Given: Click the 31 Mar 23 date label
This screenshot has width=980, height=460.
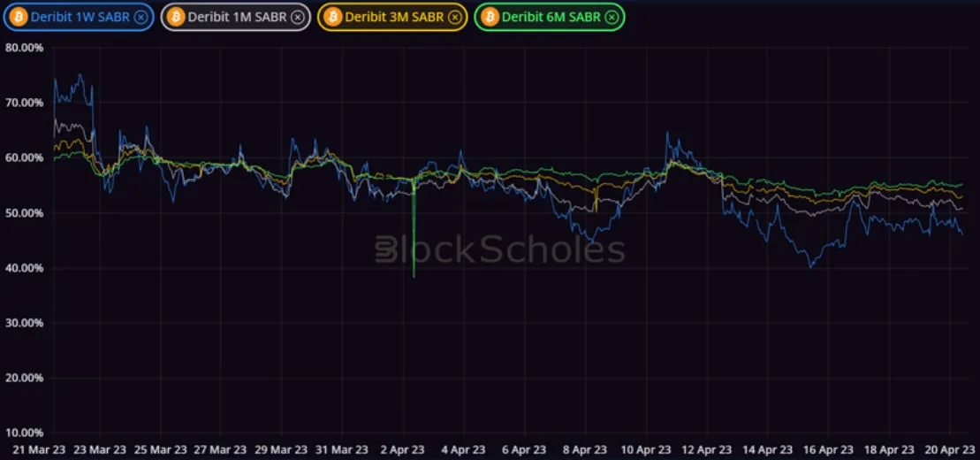Looking at the screenshot, I should point(343,449).
